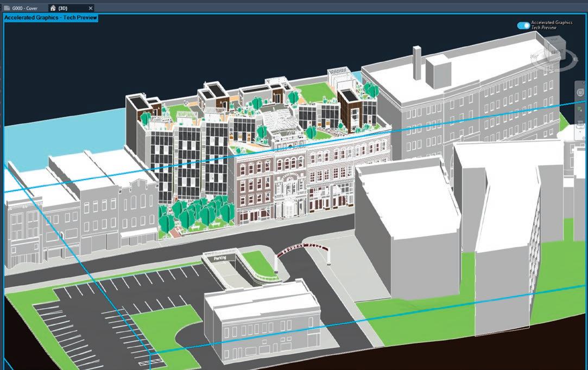Click the FRONT face of the ViewCube
The height and width of the screenshot is (370, 588).
tap(557, 52)
